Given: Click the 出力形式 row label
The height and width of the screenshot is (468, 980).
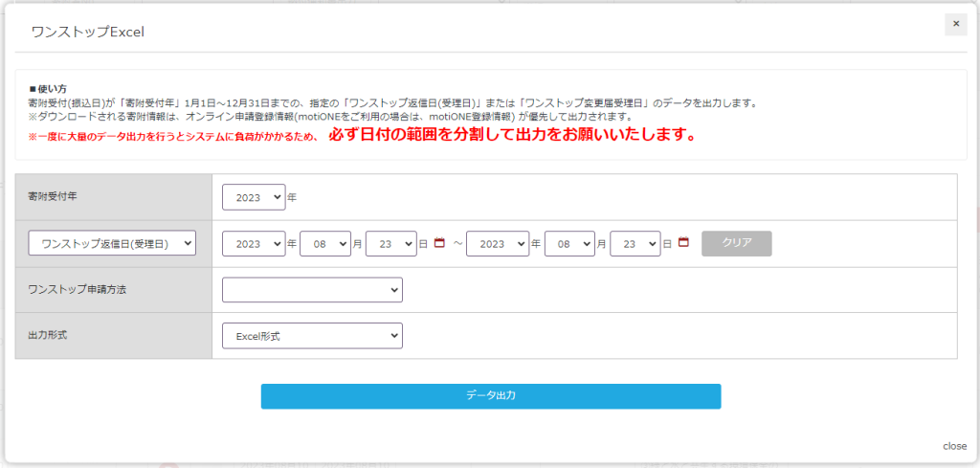Looking at the screenshot, I should (x=47, y=336).
